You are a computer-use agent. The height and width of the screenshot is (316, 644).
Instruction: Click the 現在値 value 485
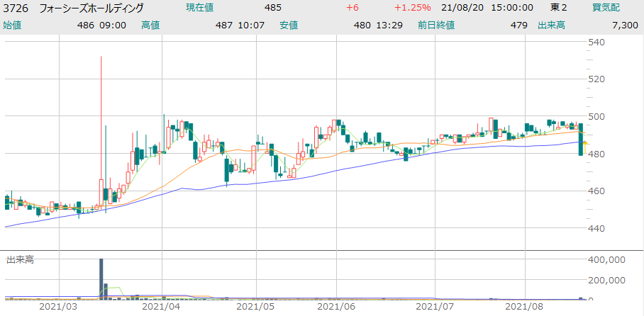pos(272,8)
